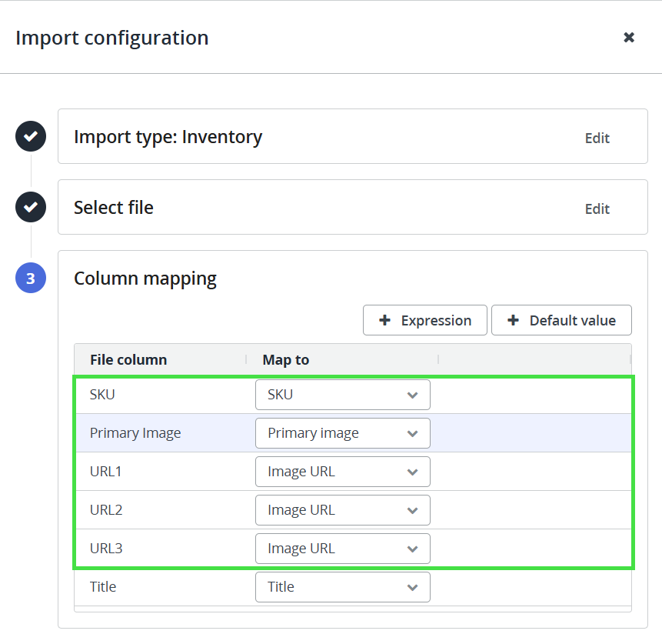Click the plus icon on Expression button

[384, 320]
